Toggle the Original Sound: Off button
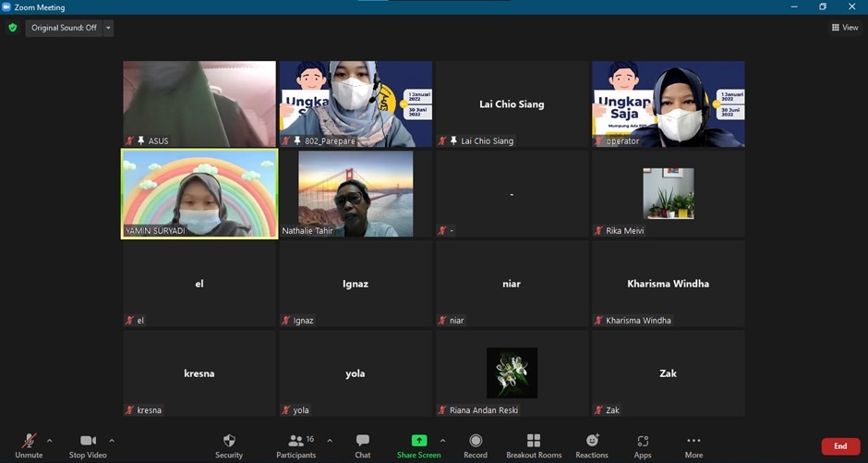Image resolution: width=868 pixels, height=463 pixels. pos(63,28)
